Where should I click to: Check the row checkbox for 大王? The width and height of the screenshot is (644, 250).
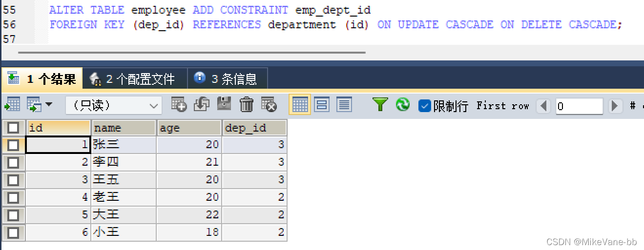[13, 215]
